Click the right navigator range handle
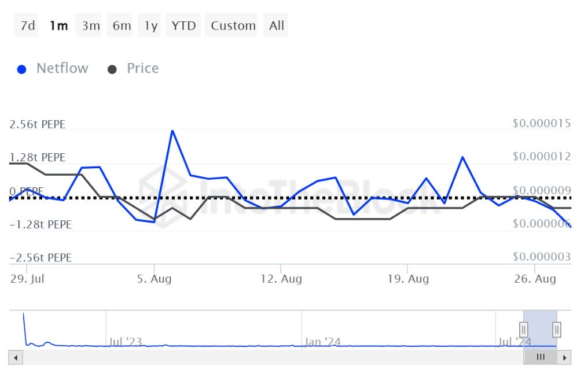Viewport: 588px width, 381px height. pyautogui.click(x=556, y=330)
